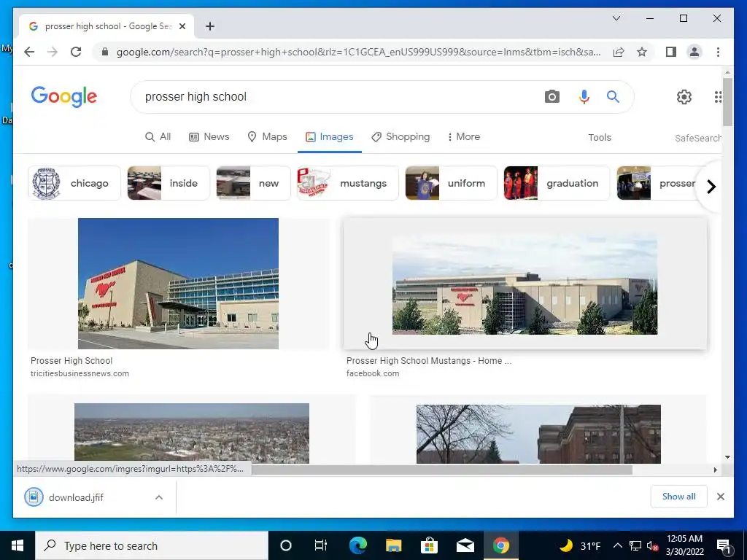Open Prosser Mustangs facebook image
The image size is (747, 560).
[525, 284]
